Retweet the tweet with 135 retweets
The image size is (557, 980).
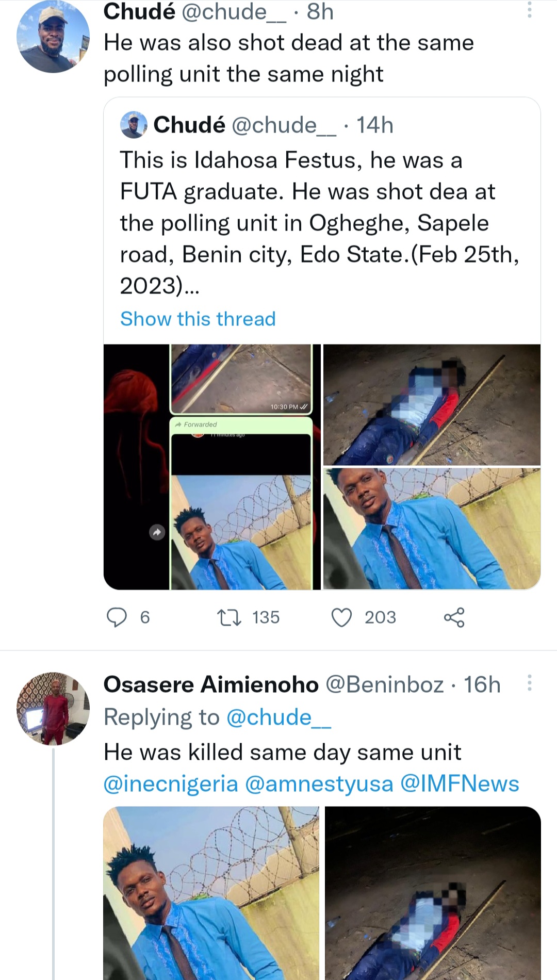pos(229,617)
